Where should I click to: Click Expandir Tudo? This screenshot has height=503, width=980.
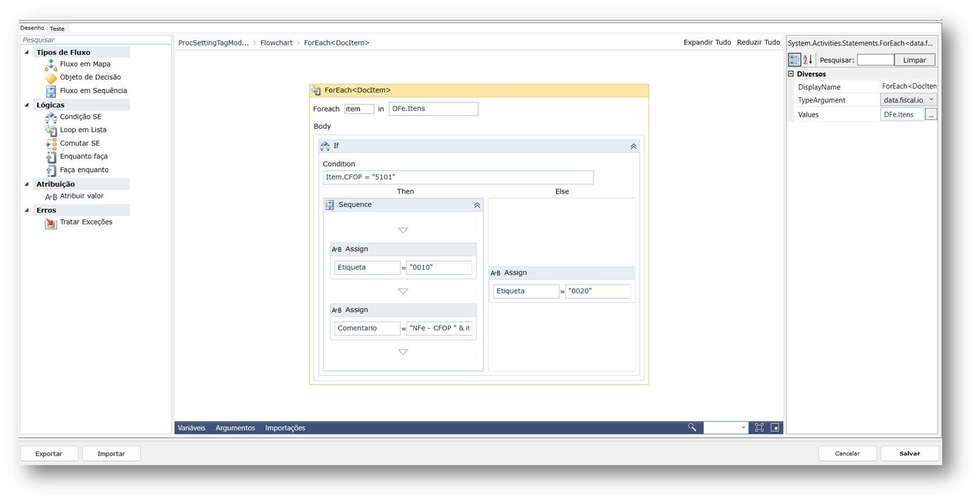tap(707, 43)
